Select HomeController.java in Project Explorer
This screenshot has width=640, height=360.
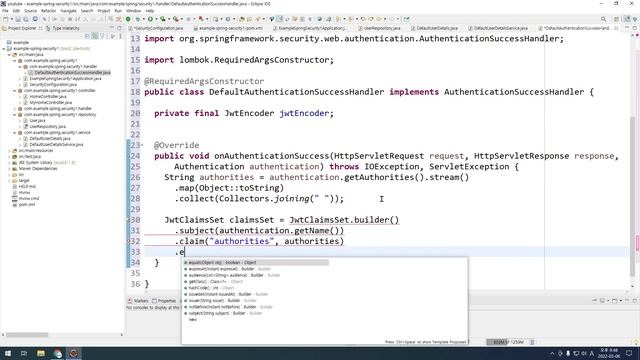point(48,97)
